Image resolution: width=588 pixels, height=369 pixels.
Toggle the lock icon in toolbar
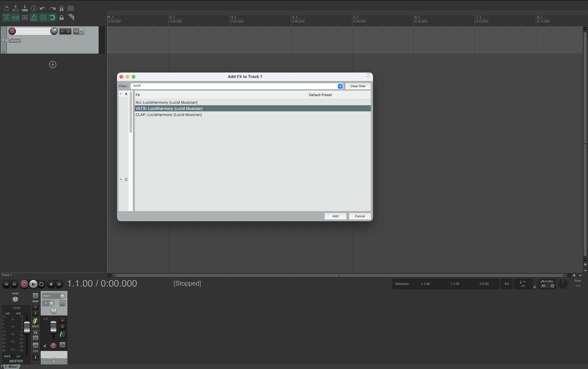pos(62,18)
